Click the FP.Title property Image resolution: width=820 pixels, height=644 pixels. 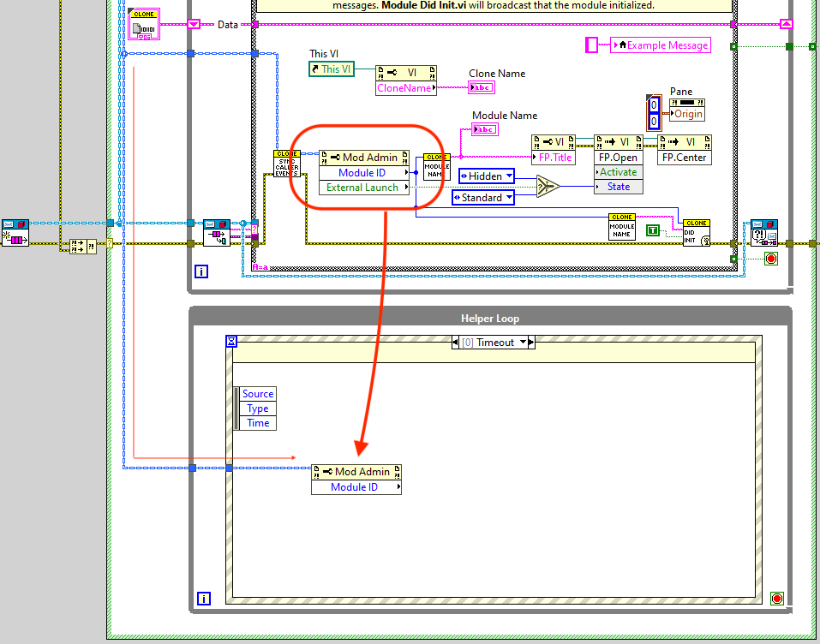pos(554,158)
